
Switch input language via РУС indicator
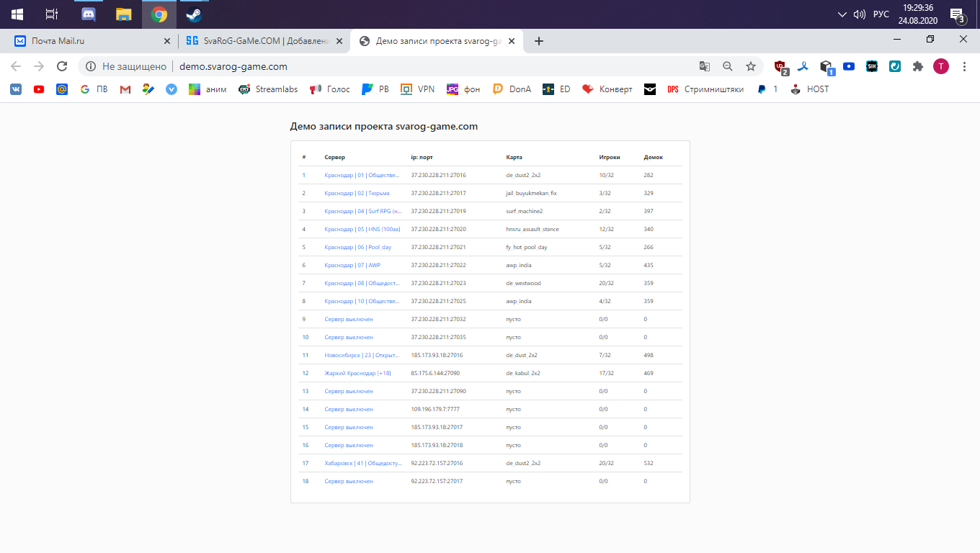pyautogui.click(x=881, y=14)
